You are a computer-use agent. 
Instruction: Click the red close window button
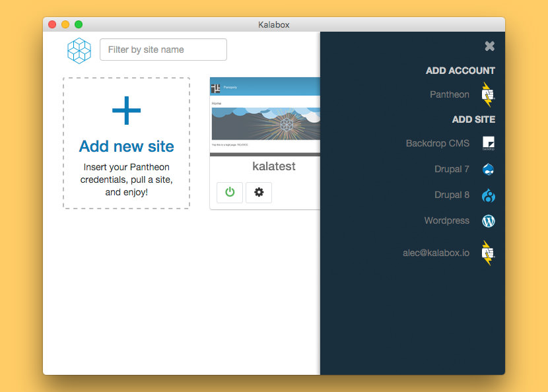(52, 24)
